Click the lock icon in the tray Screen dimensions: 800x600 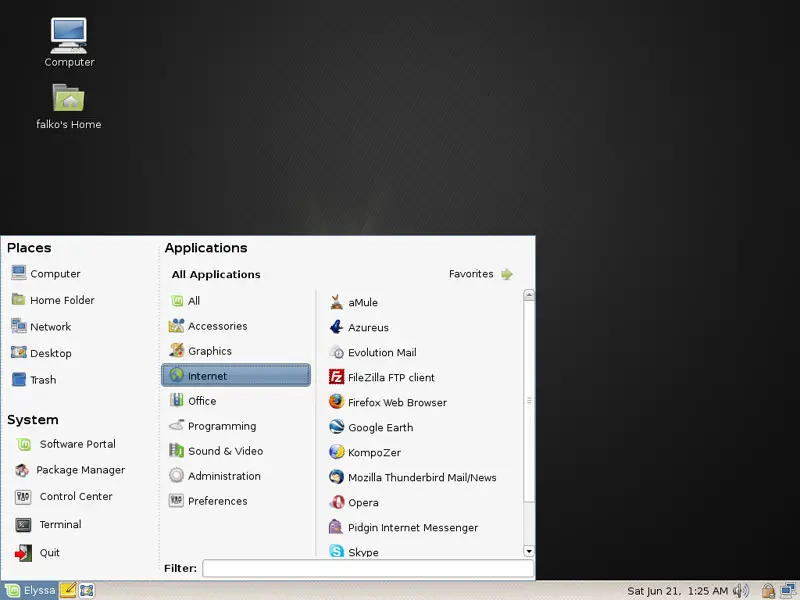pyautogui.click(x=768, y=591)
